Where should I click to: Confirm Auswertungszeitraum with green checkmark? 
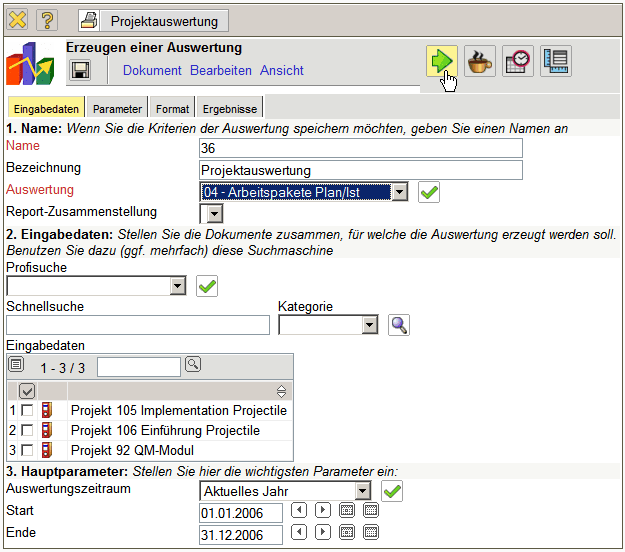393,491
